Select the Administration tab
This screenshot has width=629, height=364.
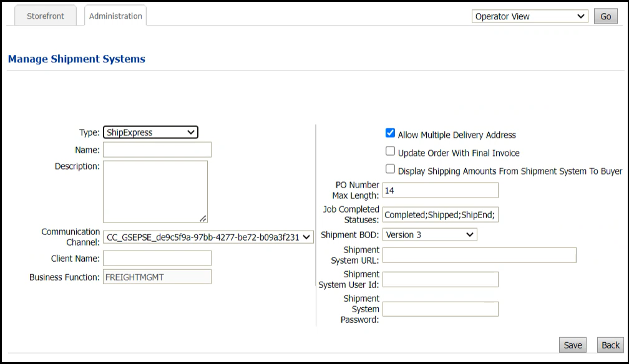(115, 16)
